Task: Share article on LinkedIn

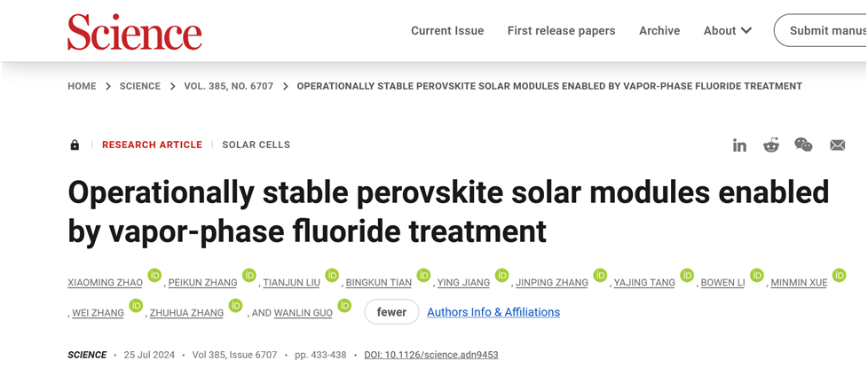Action: pyautogui.click(x=739, y=145)
